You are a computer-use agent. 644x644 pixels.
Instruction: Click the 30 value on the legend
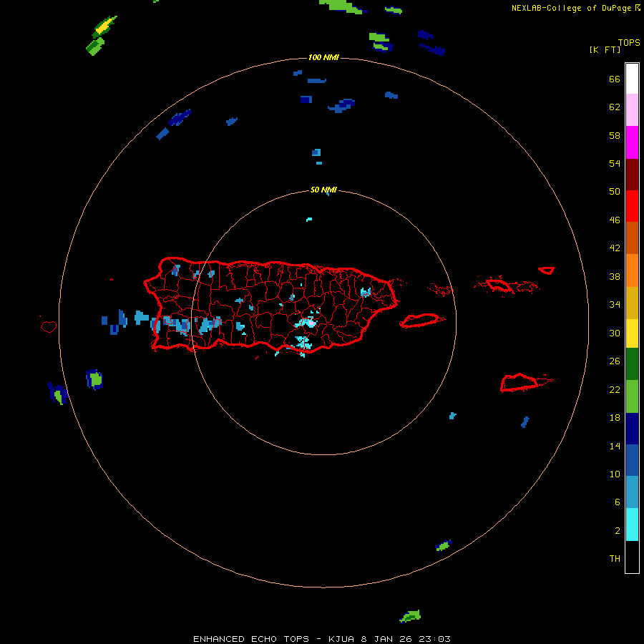coord(615,333)
